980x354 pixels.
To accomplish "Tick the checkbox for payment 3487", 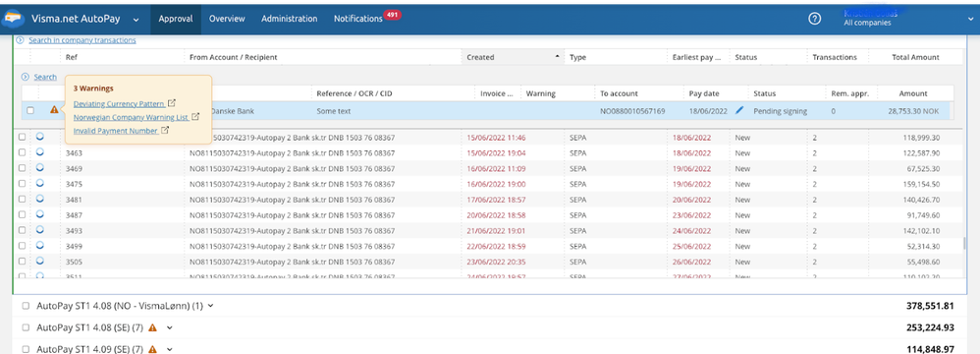I will click(x=22, y=214).
